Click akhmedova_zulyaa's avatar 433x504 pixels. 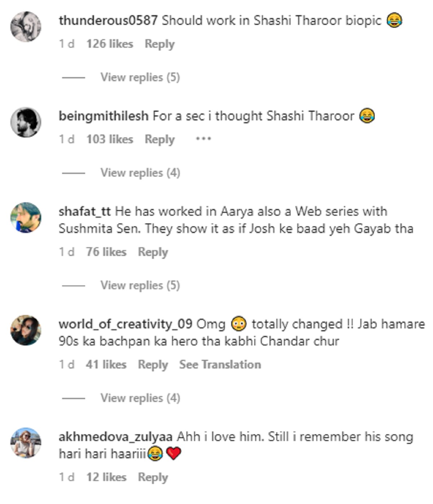click(26, 443)
